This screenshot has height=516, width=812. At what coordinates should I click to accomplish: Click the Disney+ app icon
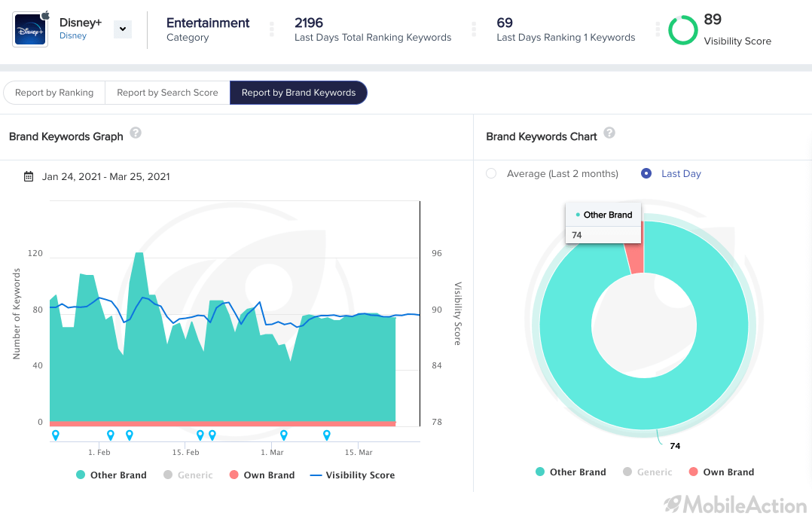tap(30, 29)
